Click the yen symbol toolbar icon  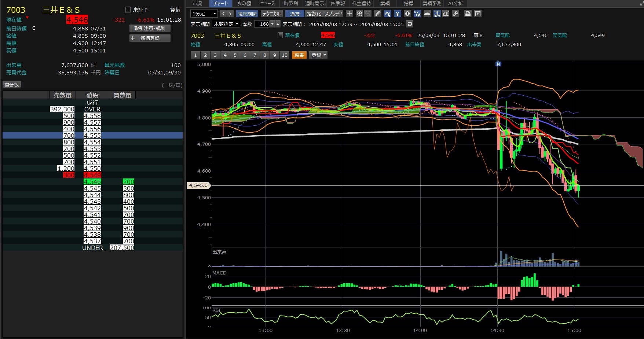[x=398, y=14]
